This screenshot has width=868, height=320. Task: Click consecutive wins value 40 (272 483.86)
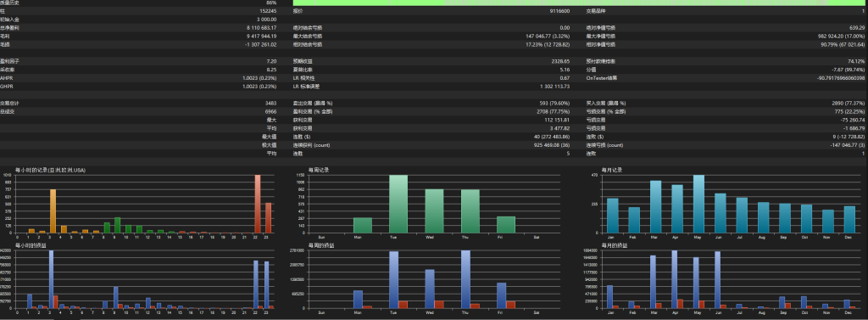click(551, 136)
